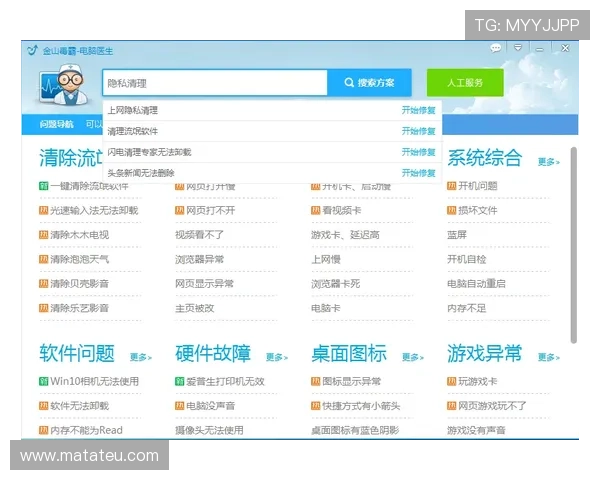Click the orange badge before 光速输入法无法卸载

click(x=44, y=210)
